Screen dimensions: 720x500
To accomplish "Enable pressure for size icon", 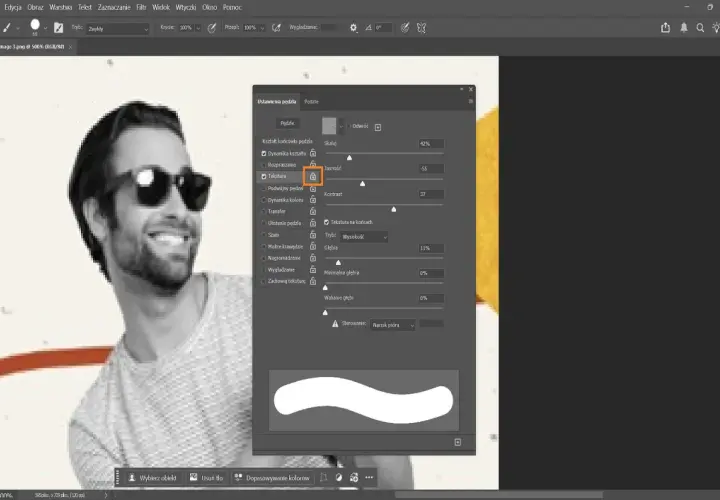I will (405, 28).
